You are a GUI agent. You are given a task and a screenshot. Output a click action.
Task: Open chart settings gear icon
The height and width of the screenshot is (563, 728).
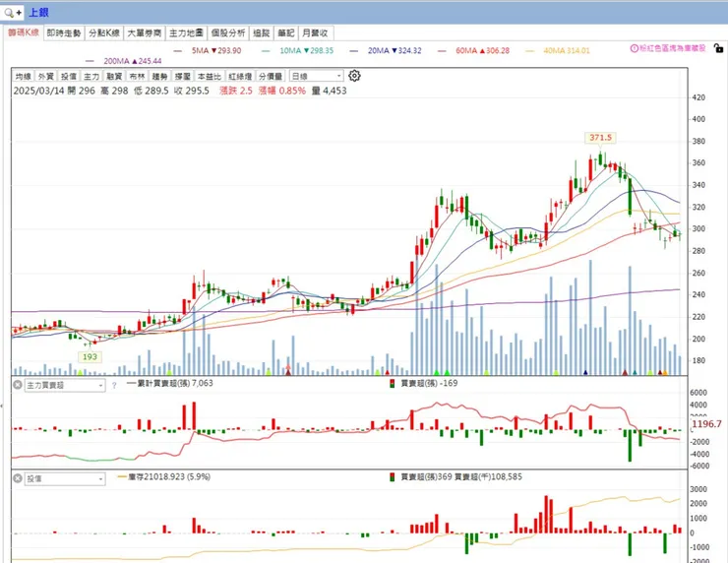(x=354, y=76)
